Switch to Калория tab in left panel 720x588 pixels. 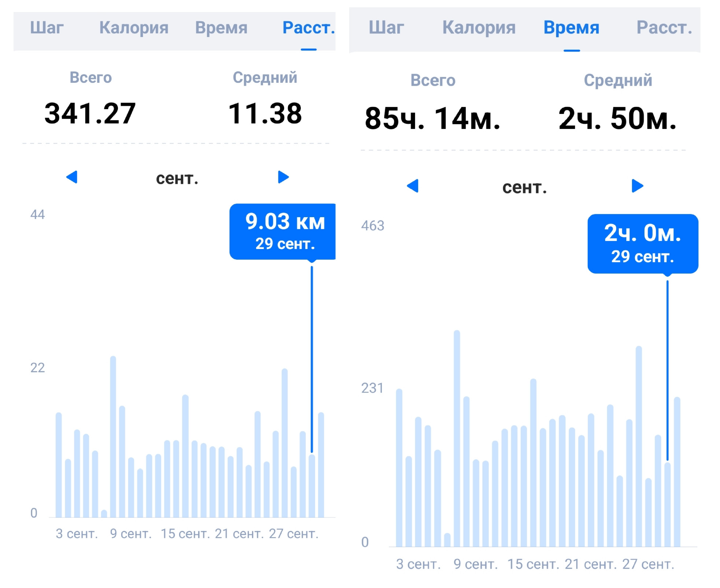[x=134, y=28]
